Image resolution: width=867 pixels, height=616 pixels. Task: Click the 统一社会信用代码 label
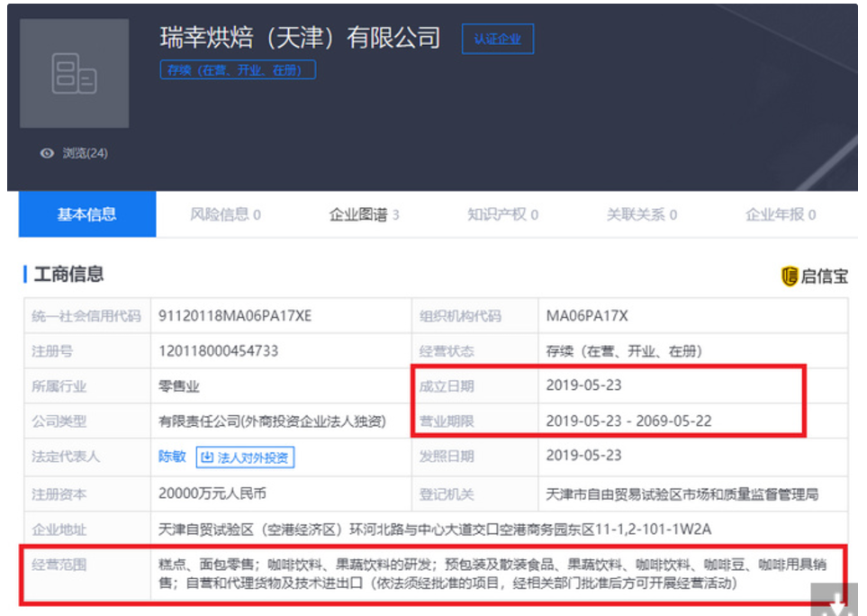coord(86,316)
